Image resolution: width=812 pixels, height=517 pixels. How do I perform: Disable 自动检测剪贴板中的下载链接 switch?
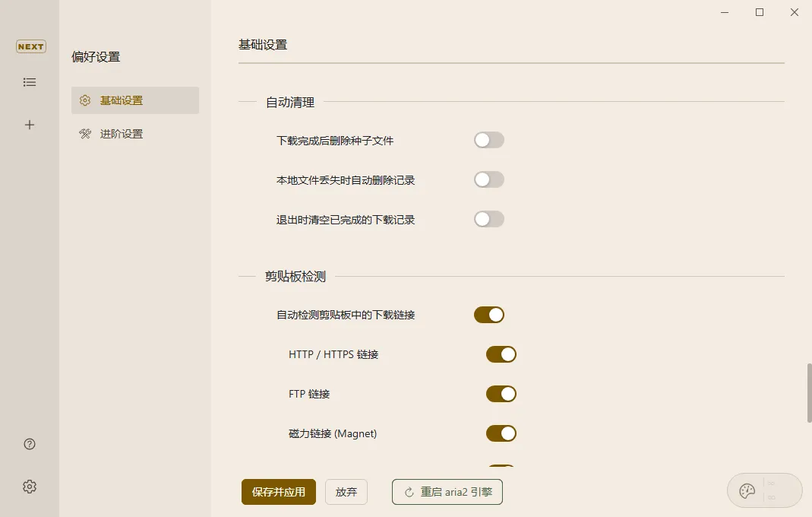pos(488,315)
